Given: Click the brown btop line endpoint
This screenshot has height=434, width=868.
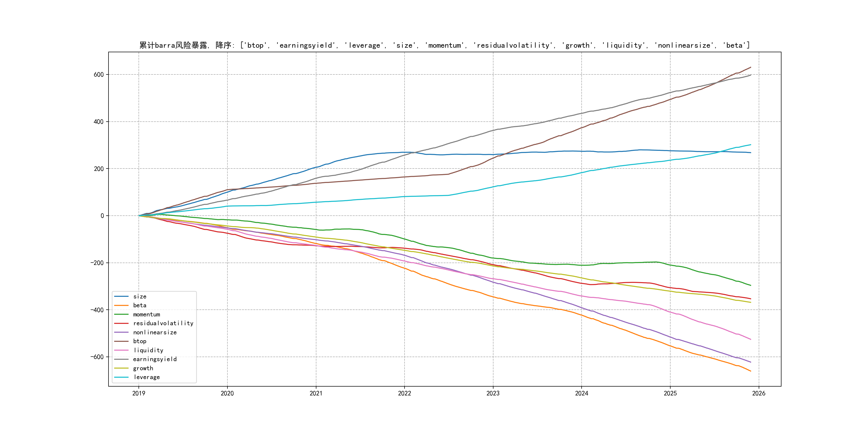Looking at the screenshot, I should click(x=750, y=68).
